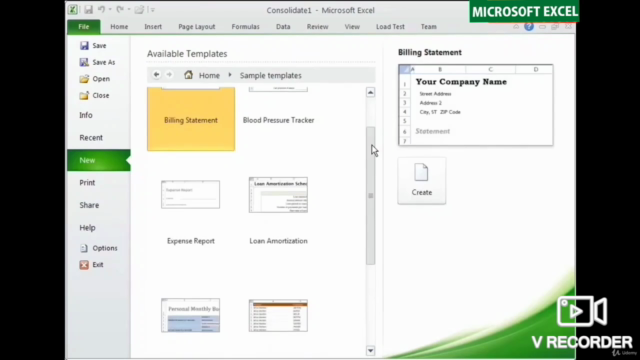The image size is (640, 360).
Task: Click the Expense Report label text
Action: coord(191,241)
